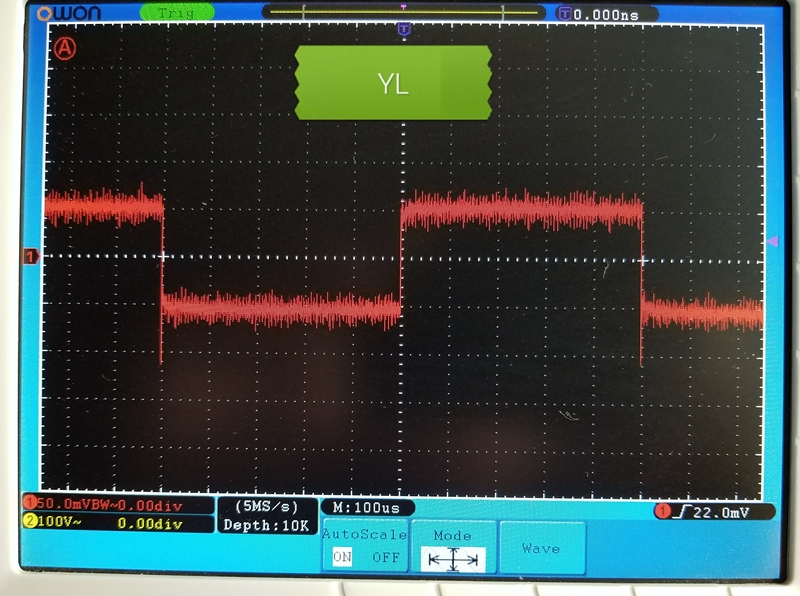Viewport: 800px width, 596px height.
Task: Click the green YL banner
Action: pos(393,84)
